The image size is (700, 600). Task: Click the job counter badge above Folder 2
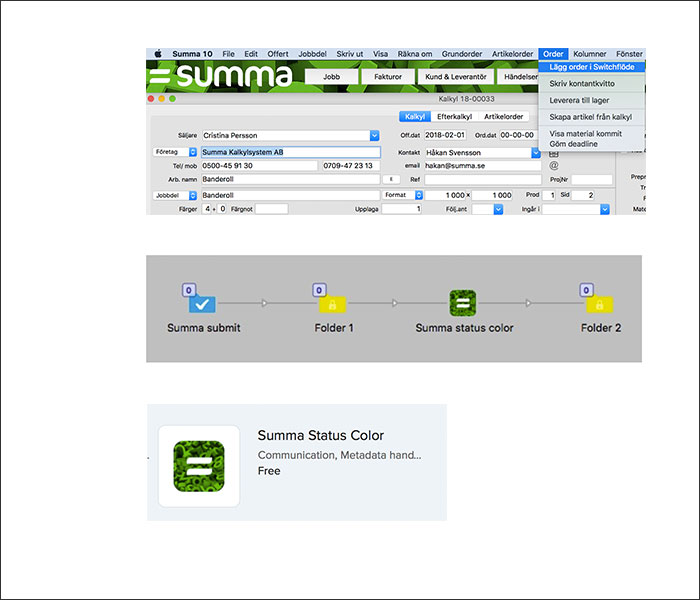coord(586,290)
